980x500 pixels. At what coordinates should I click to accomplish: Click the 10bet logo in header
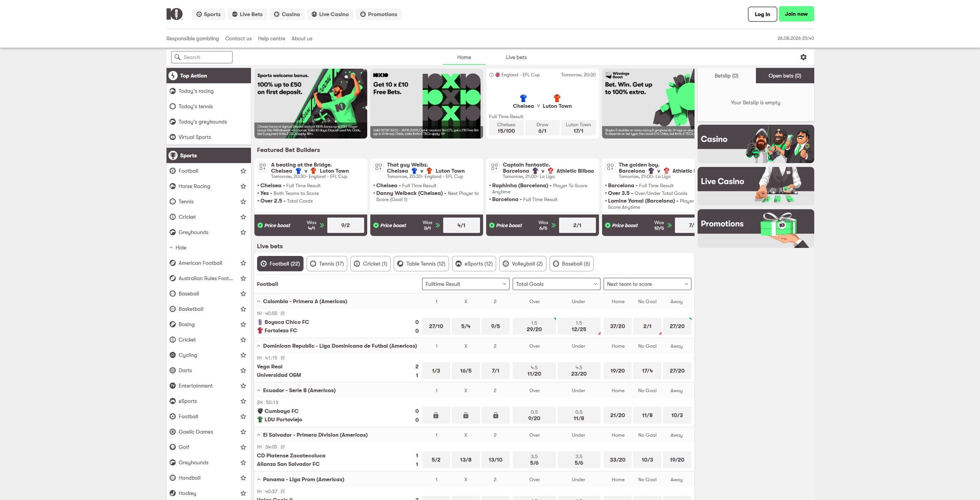(x=175, y=14)
